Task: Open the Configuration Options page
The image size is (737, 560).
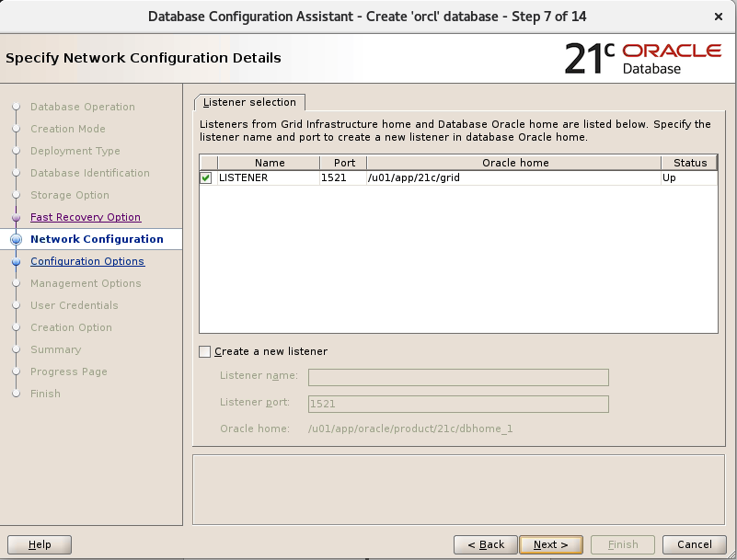Action: click(86, 261)
